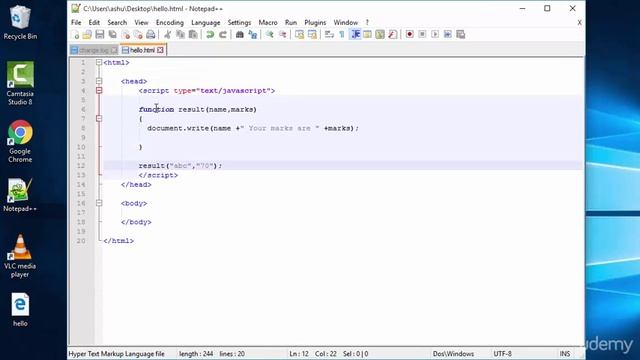Save the currently recorded macro
The height and width of the screenshot is (360, 640).
point(461,35)
